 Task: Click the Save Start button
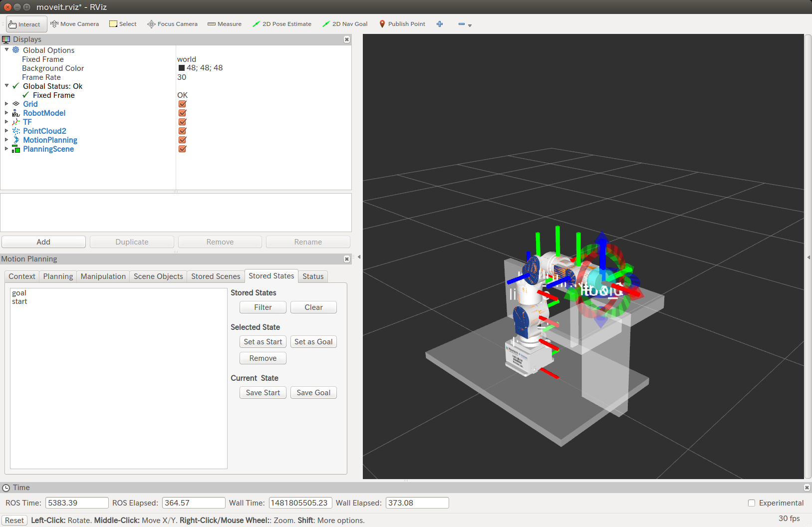[x=263, y=393]
